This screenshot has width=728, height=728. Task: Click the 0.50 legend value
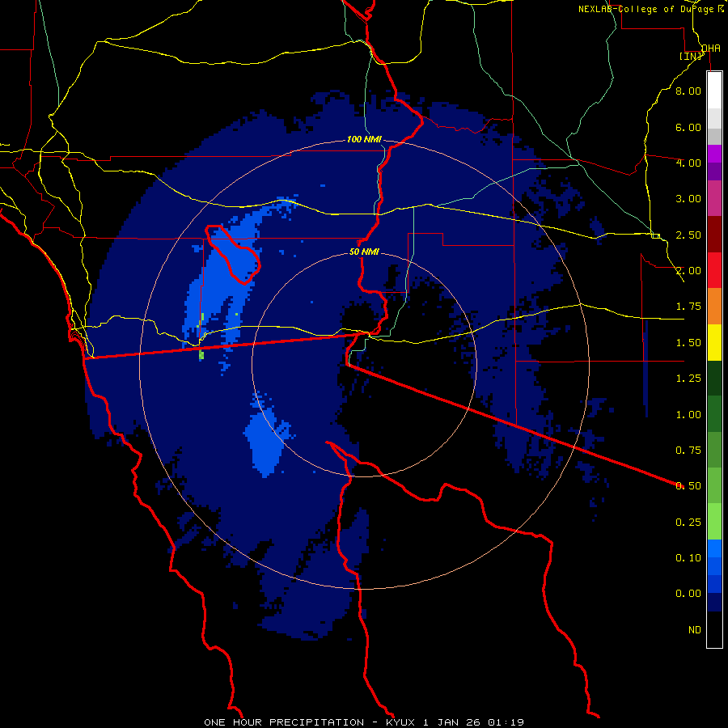pyautogui.click(x=688, y=486)
